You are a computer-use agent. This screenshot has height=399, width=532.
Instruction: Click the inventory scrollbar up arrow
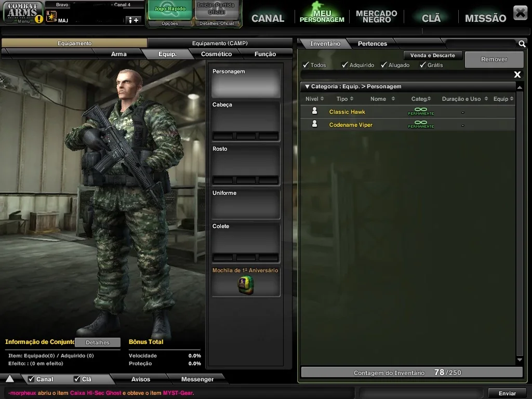point(520,87)
